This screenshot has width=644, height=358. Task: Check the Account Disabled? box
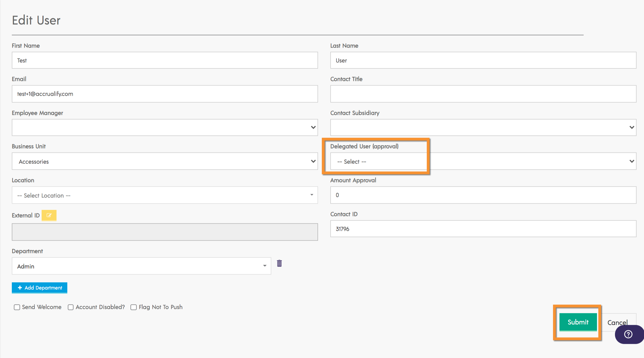coord(71,307)
